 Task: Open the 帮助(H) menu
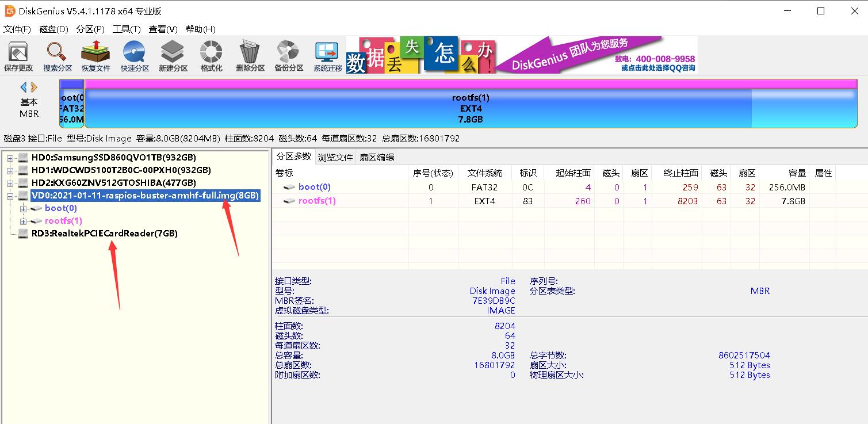point(201,29)
